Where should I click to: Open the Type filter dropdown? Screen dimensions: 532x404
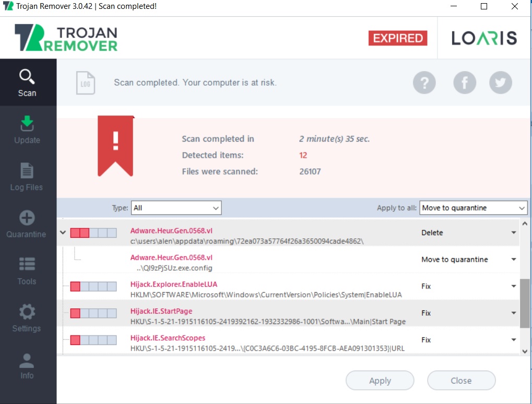[176, 208]
